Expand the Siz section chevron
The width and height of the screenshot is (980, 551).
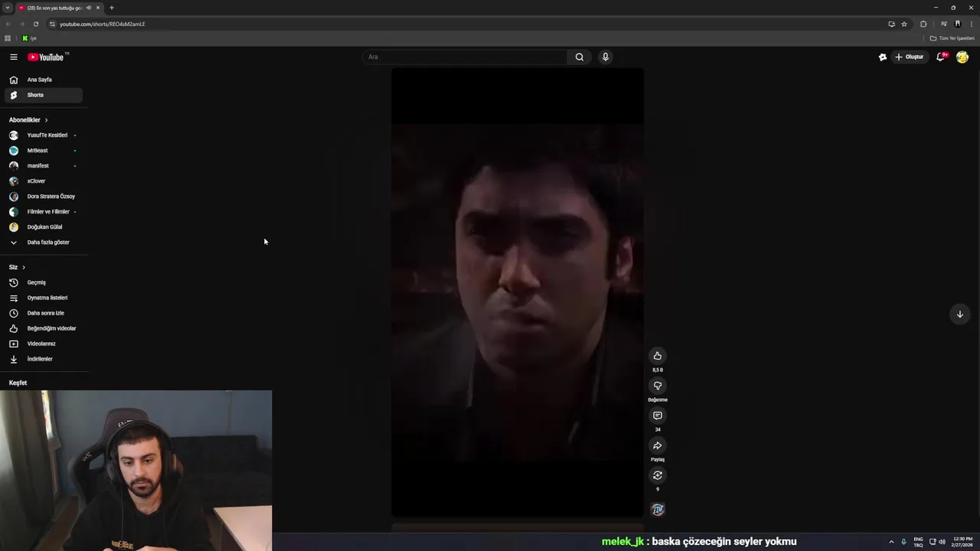24,267
